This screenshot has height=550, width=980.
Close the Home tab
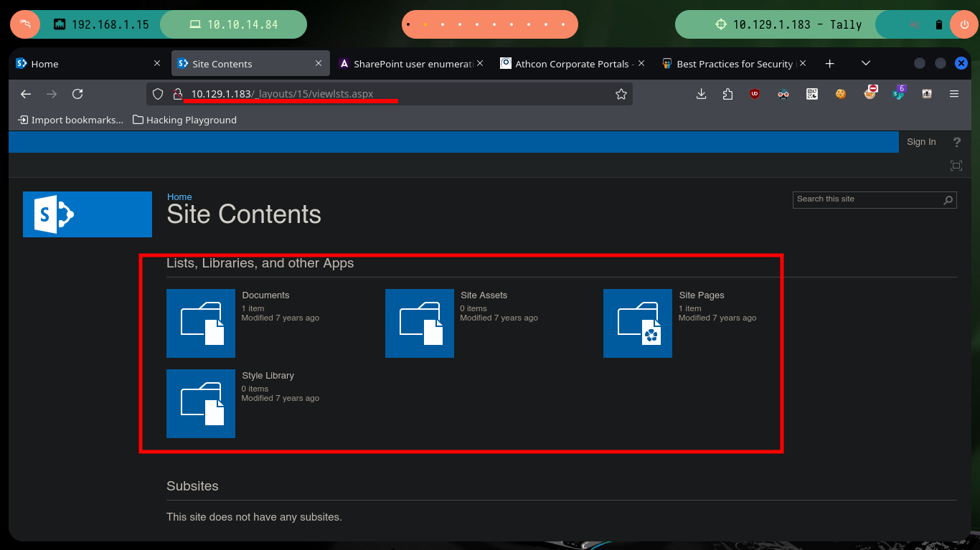[x=157, y=64]
